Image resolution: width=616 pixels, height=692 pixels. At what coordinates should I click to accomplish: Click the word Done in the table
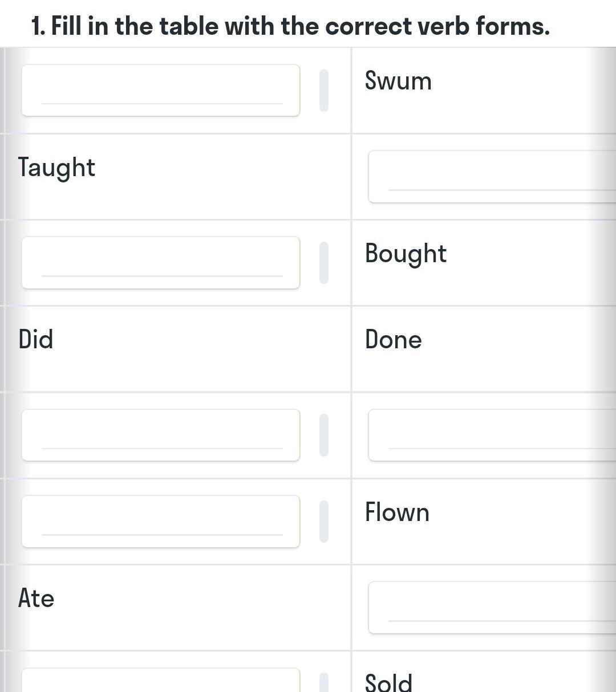393,340
